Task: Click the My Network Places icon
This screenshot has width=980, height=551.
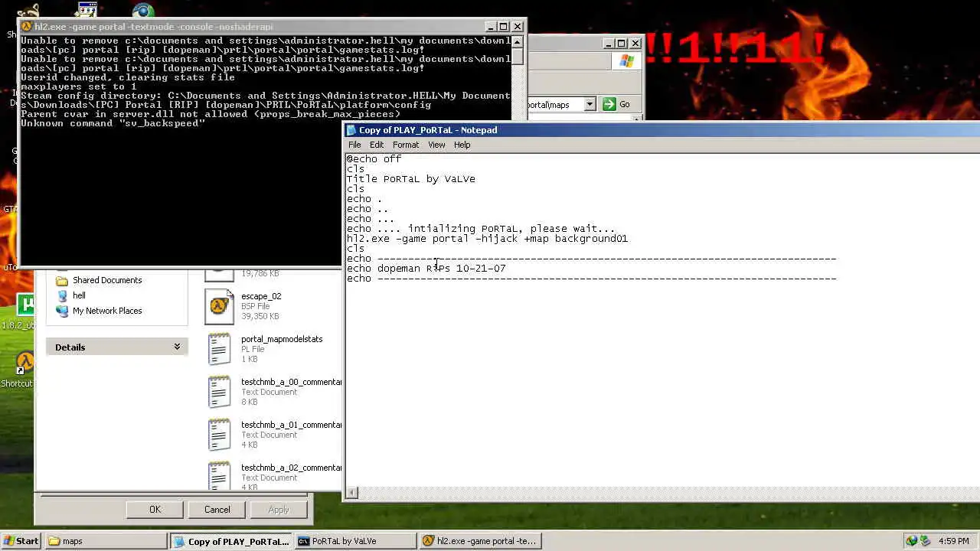Action: coord(62,311)
